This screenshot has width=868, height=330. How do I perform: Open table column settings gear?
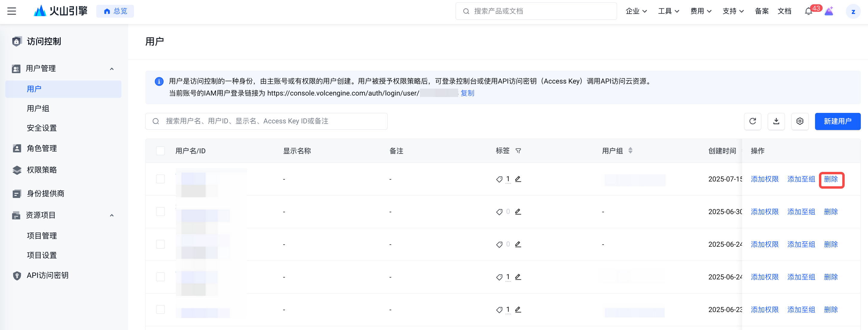point(800,121)
